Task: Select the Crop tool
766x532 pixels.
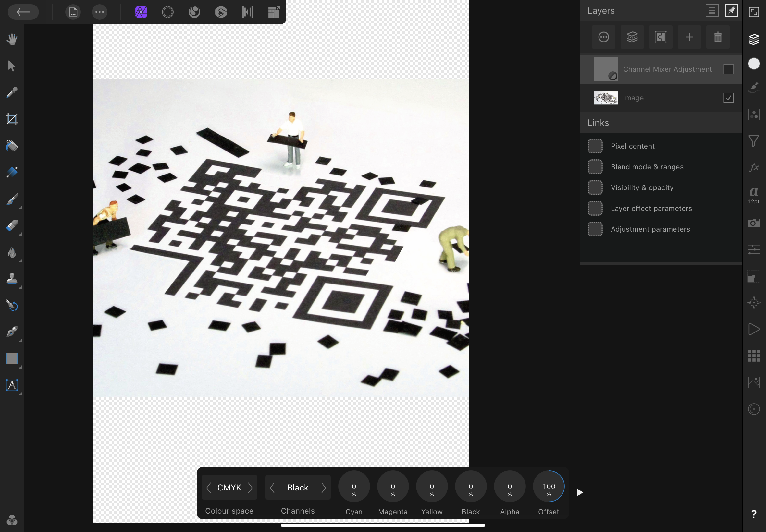Action: [x=12, y=119]
